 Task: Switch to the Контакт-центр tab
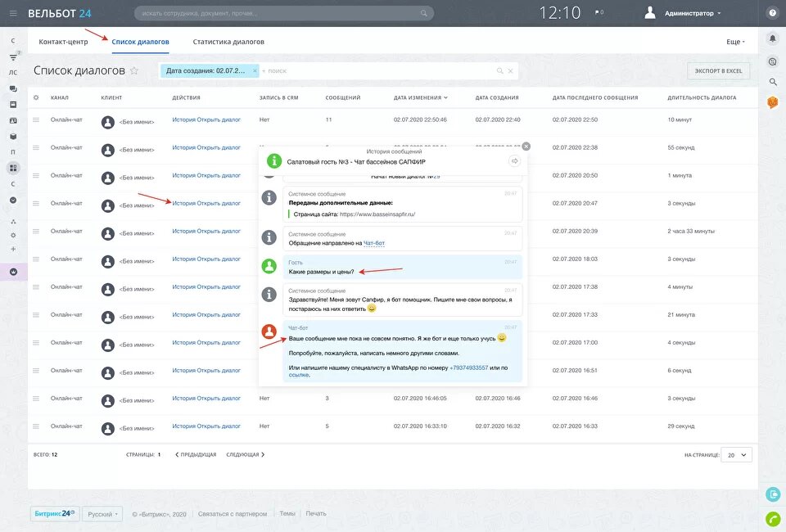coord(63,42)
